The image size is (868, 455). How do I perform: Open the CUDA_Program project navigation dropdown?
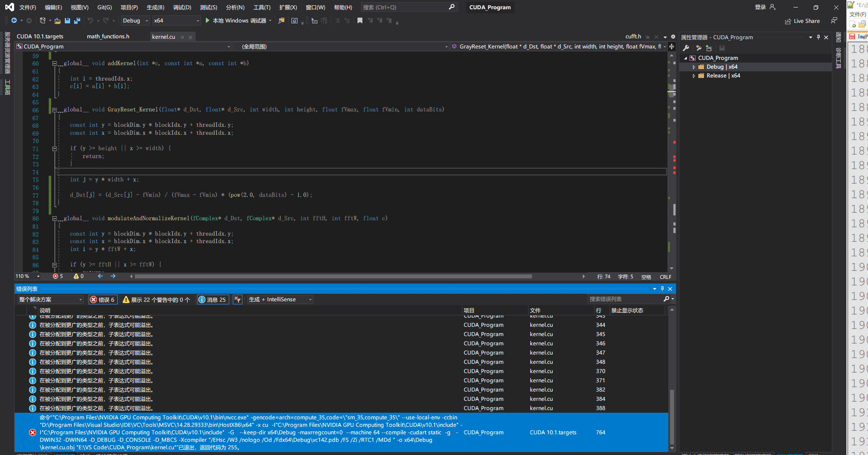[123, 46]
